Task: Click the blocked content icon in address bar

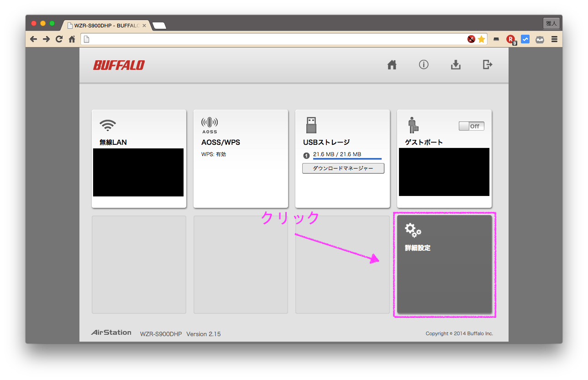Action: pos(471,39)
